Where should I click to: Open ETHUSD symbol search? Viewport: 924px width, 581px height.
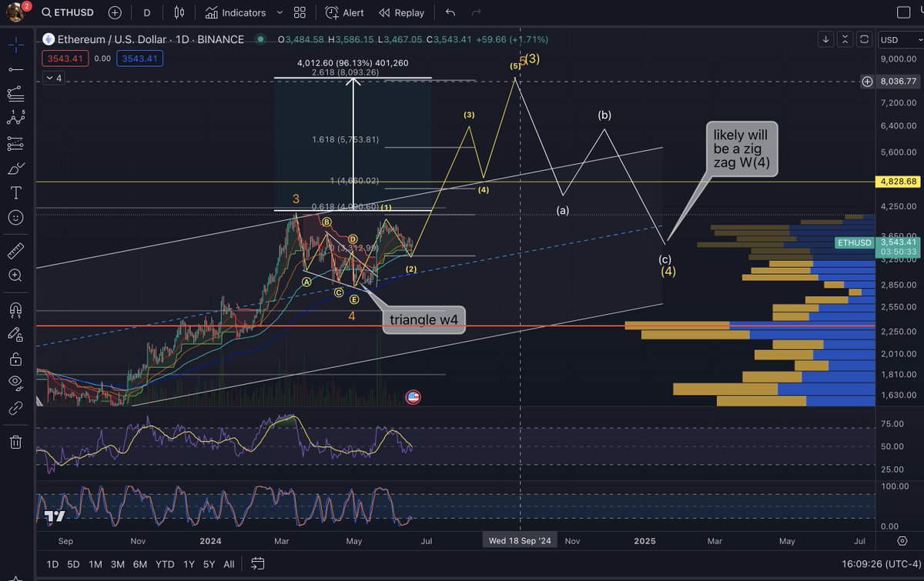coord(69,12)
